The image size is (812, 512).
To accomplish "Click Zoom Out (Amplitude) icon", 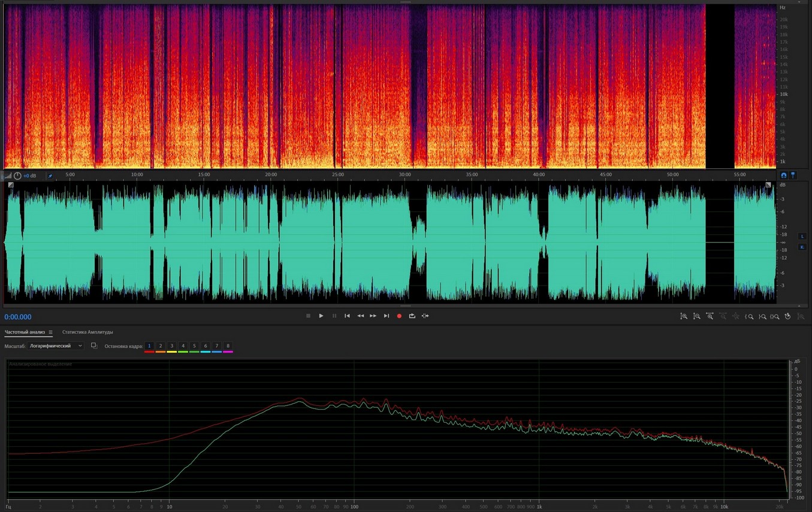I will (x=697, y=316).
